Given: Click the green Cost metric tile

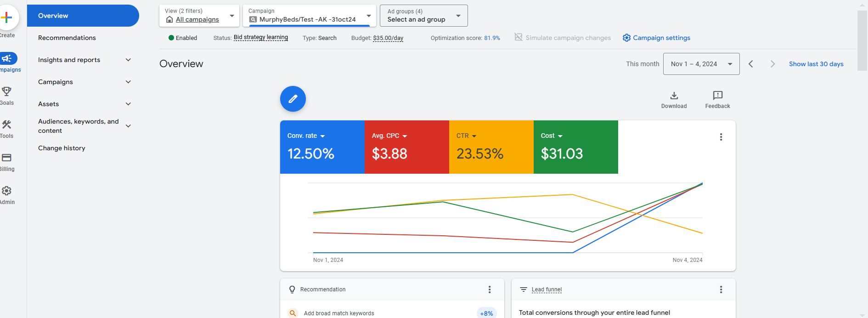Looking at the screenshot, I should 575,147.
